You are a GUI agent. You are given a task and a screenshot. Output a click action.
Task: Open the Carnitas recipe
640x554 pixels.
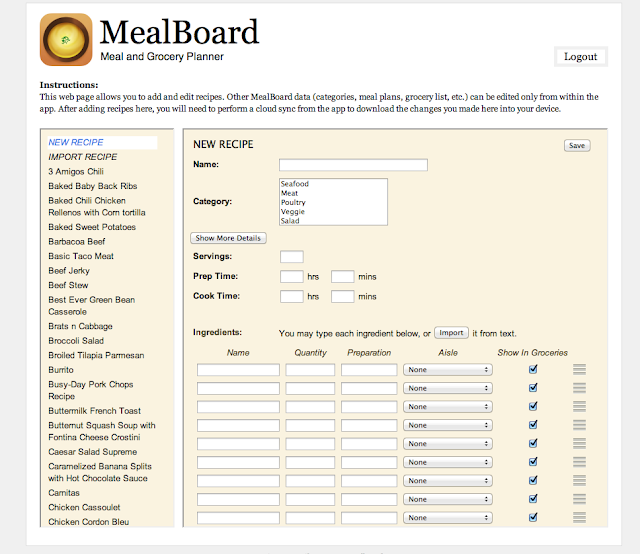tap(64, 493)
